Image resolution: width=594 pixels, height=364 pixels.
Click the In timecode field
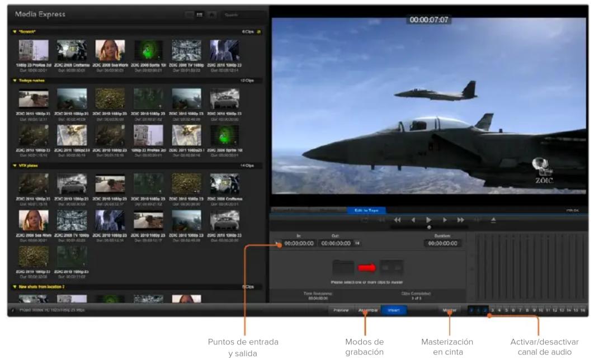(x=299, y=244)
